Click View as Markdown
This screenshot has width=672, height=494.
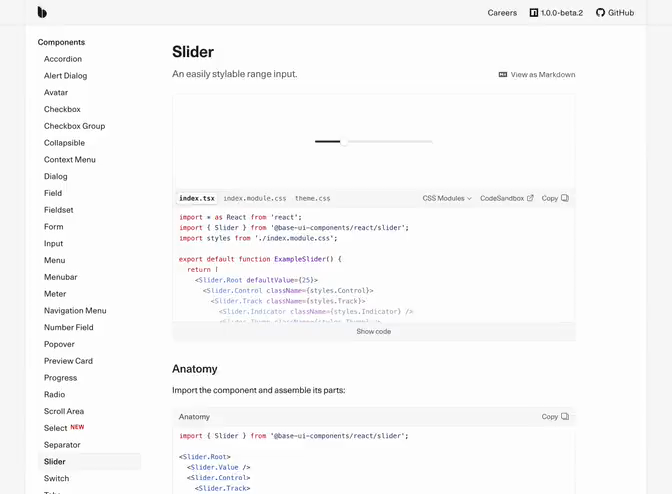[x=537, y=74]
